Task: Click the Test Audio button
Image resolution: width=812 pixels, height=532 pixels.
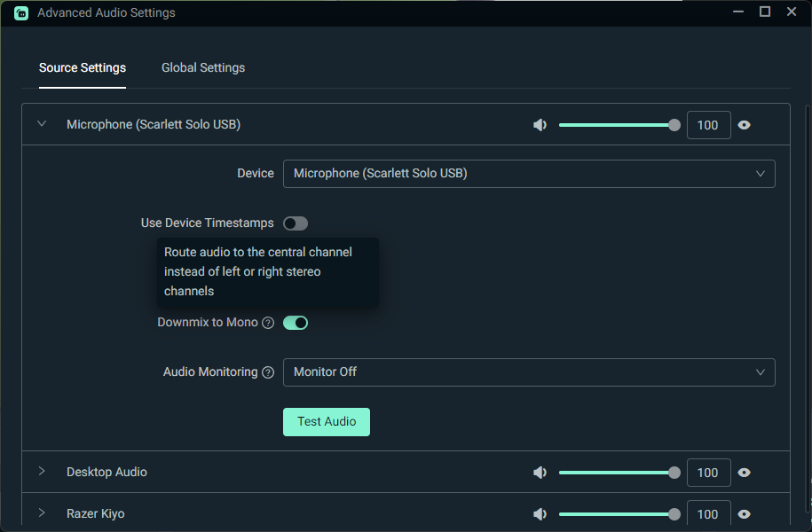Action: click(x=326, y=421)
